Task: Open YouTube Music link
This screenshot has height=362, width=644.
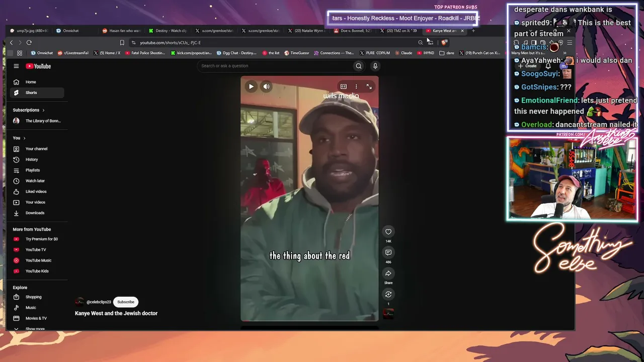Action: (37, 260)
